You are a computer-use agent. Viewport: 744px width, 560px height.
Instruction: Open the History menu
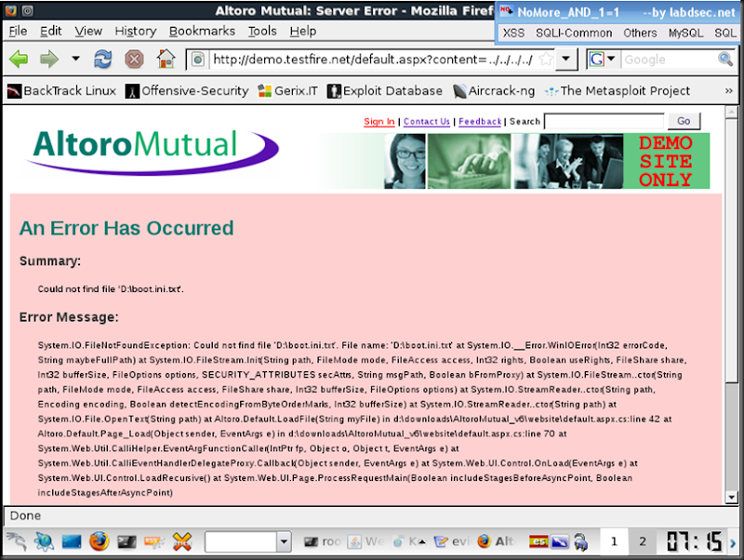tap(136, 32)
